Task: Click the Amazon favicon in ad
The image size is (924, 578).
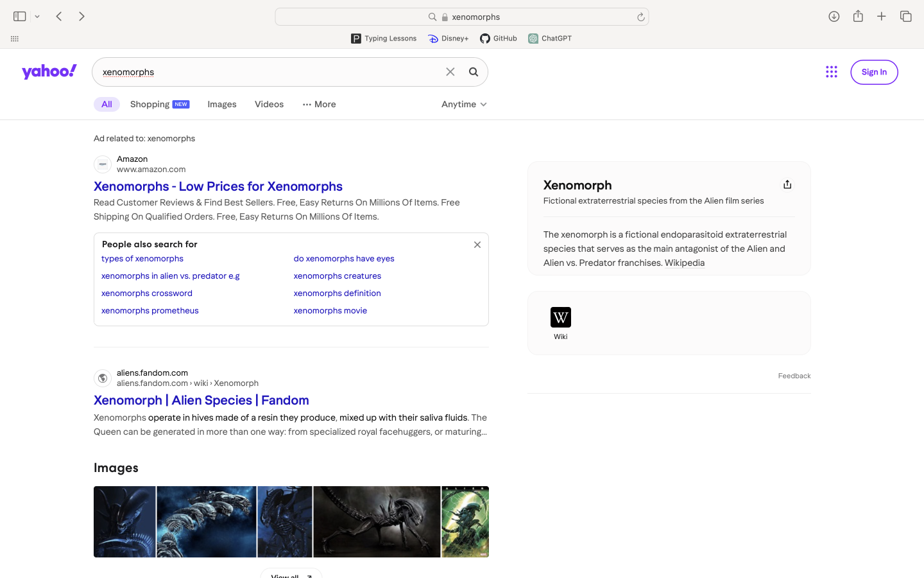Action: pyautogui.click(x=103, y=164)
